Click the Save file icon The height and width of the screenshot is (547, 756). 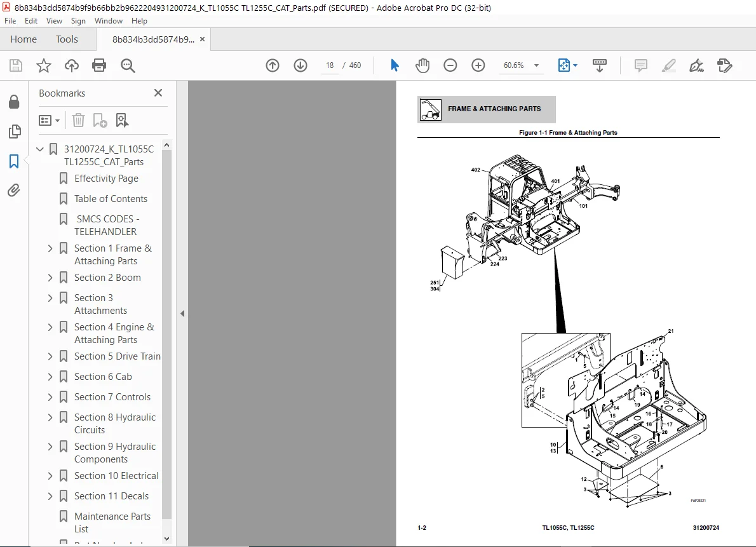pyautogui.click(x=16, y=65)
